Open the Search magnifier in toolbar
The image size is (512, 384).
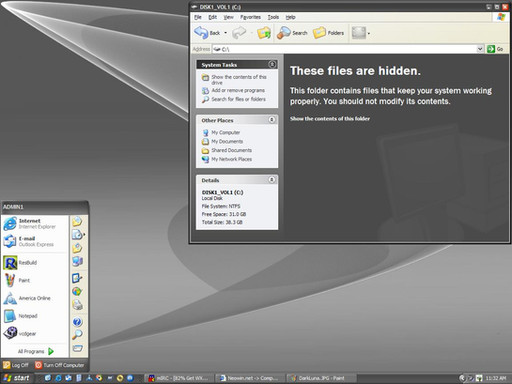[x=284, y=33]
